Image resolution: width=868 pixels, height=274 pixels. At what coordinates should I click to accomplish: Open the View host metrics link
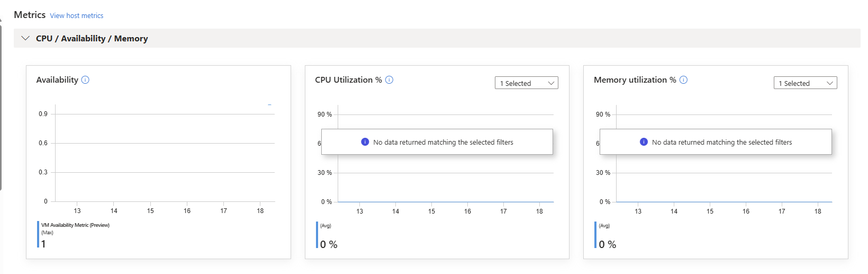[77, 16]
